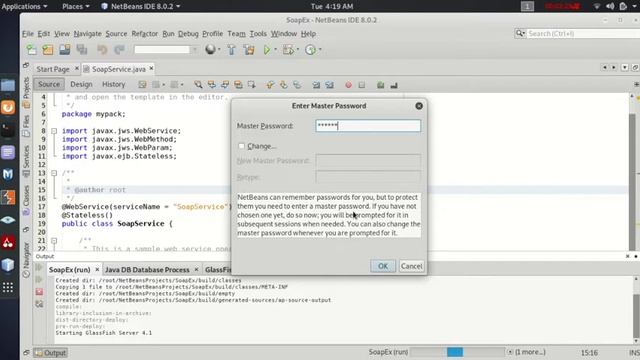The image size is (640, 360).
Task: Click the Output button in status bar
Action: (51, 353)
